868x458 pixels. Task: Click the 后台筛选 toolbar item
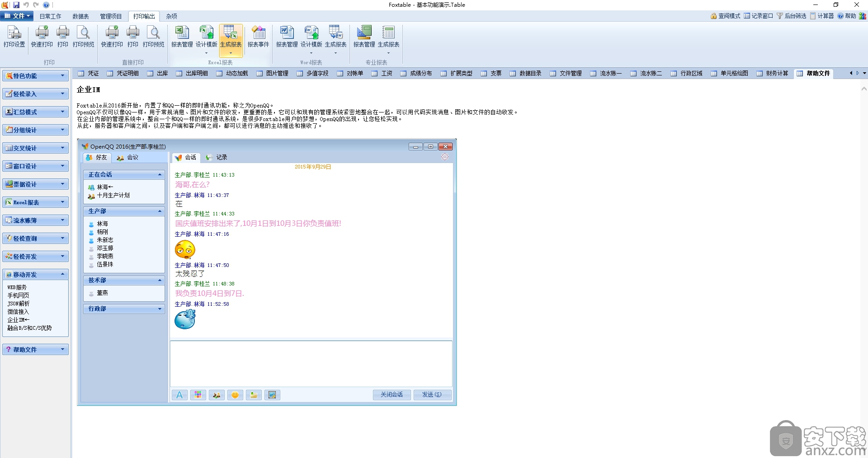pyautogui.click(x=792, y=16)
